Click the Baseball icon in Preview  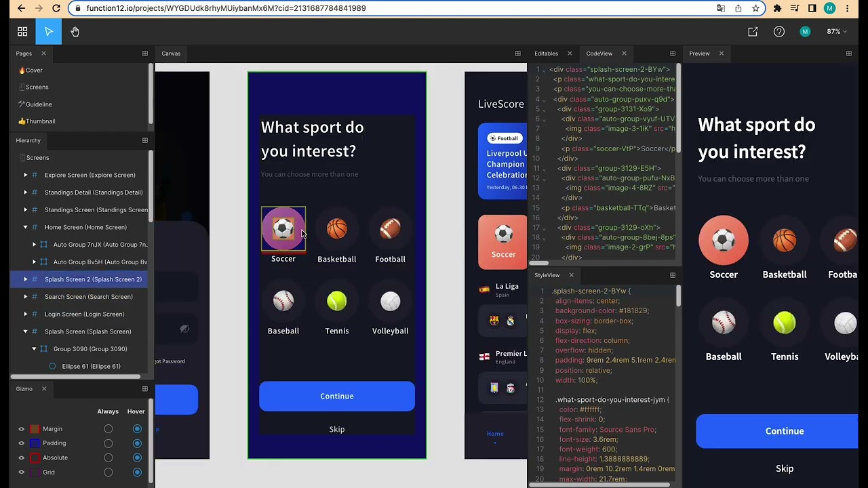(724, 323)
